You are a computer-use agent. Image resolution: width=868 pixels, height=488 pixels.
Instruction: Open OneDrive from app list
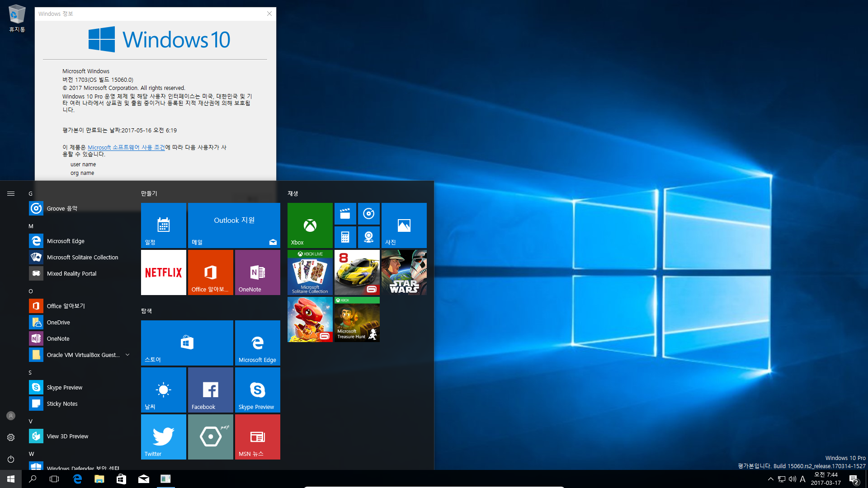(x=81, y=322)
